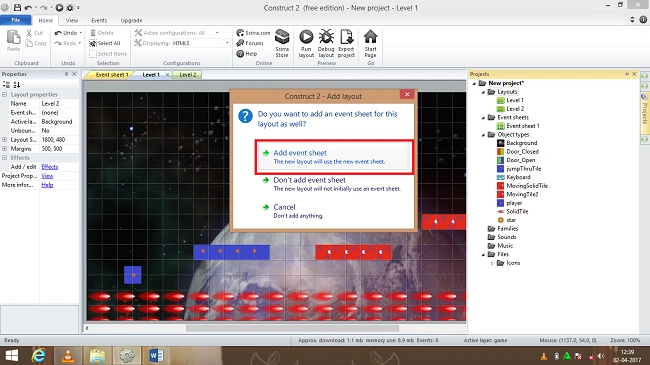Select Event sheet 1 in Projects tree
This screenshot has height=365, width=650.
coord(522,126)
